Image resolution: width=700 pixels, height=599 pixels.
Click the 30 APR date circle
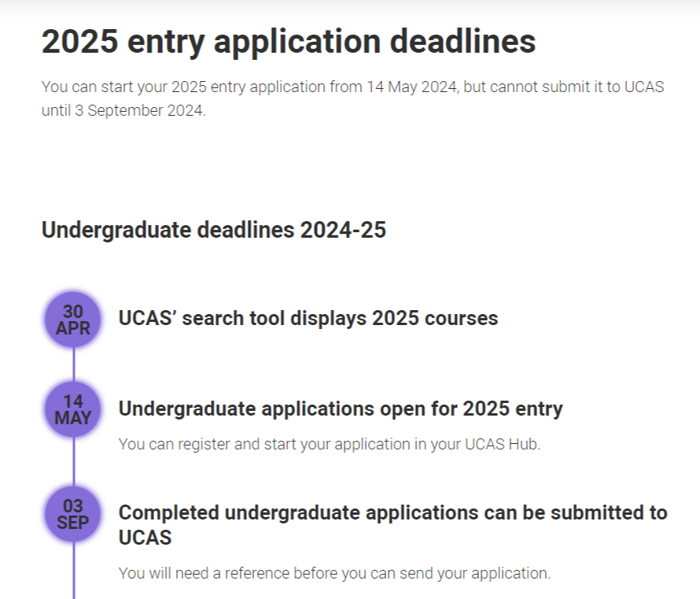[73, 320]
